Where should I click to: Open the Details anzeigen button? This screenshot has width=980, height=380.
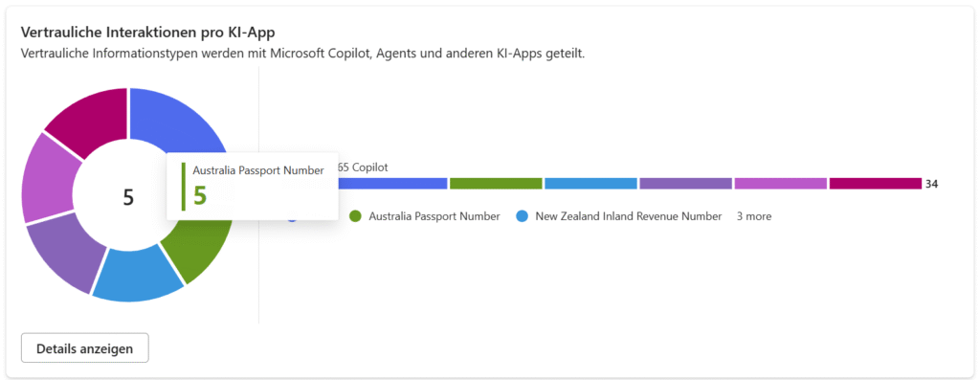pos(85,348)
